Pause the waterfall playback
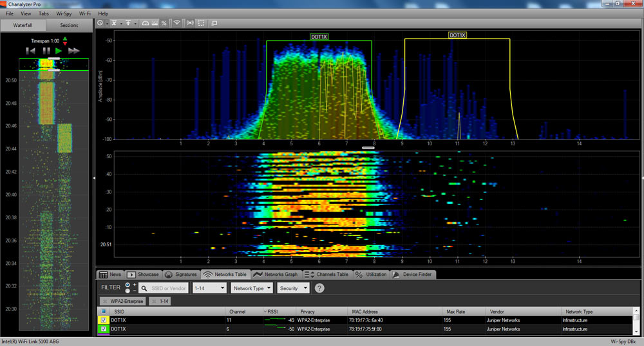This screenshot has height=346, width=644. click(x=46, y=51)
